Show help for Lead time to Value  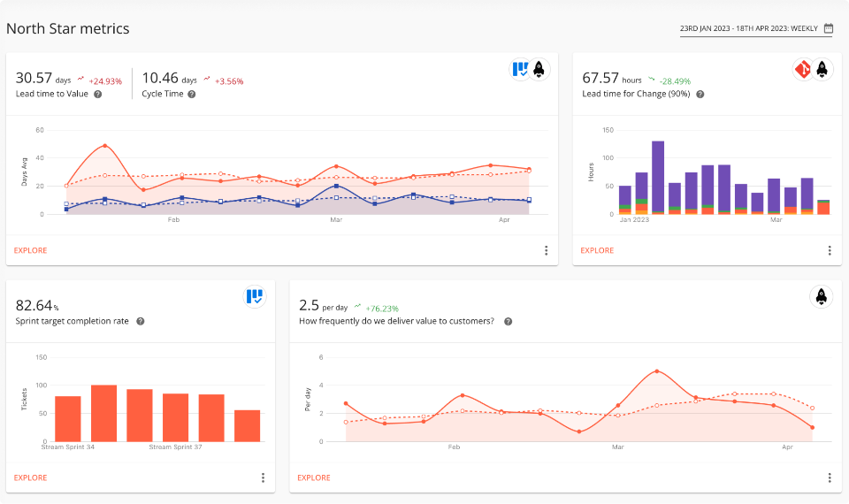pyautogui.click(x=97, y=94)
